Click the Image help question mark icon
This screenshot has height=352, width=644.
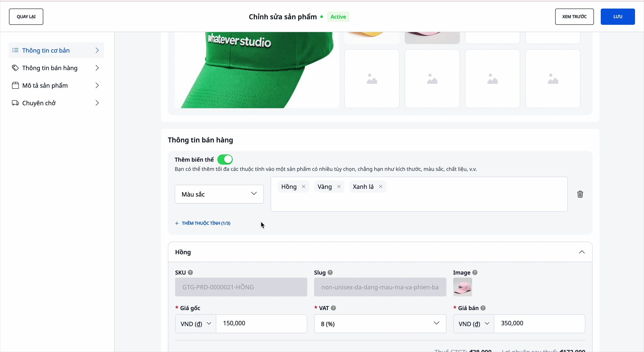(x=475, y=272)
